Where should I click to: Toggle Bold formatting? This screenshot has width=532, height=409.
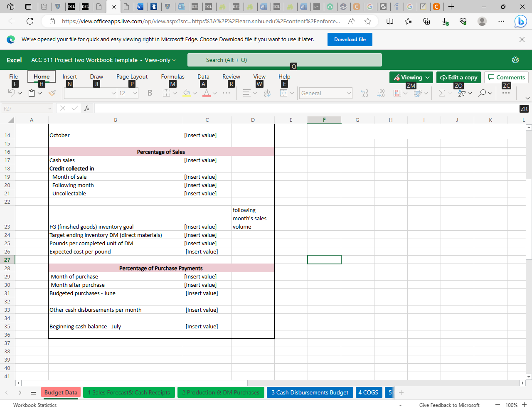pyautogui.click(x=150, y=93)
